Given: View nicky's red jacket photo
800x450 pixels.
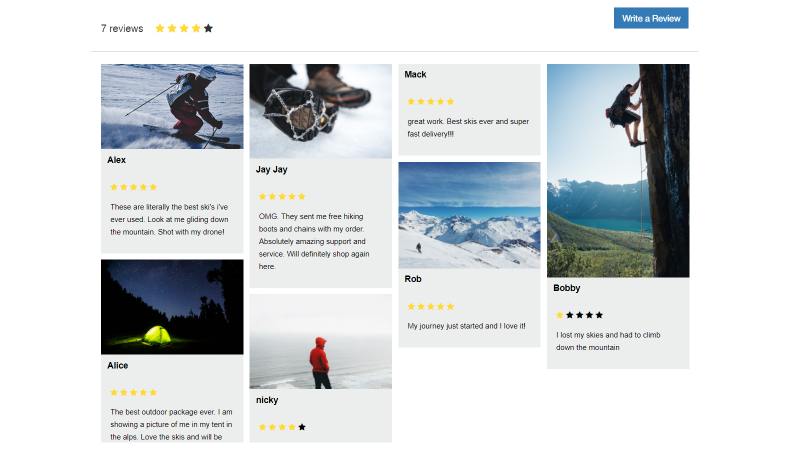Looking at the screenshot, I should point(320,341).
